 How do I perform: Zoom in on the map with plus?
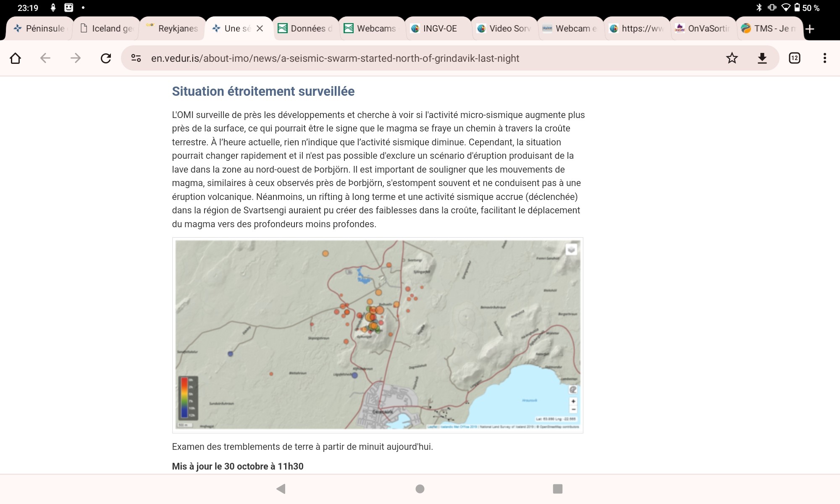[573, 401]
